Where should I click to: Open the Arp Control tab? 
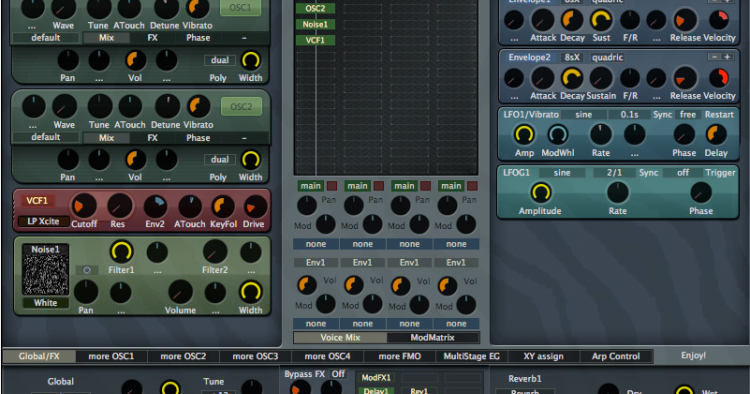click(x=616, y=356)
